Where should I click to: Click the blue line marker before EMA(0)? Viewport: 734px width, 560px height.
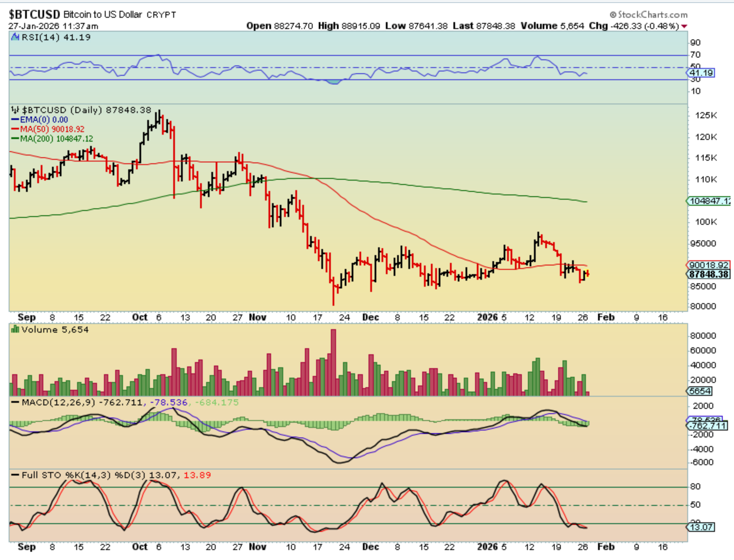click(x=15, y=120)
